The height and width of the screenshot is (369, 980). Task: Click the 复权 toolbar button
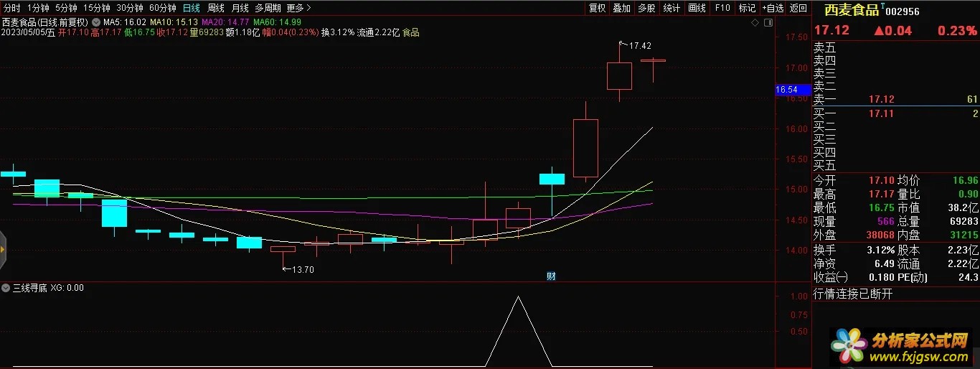coord(597,9)
